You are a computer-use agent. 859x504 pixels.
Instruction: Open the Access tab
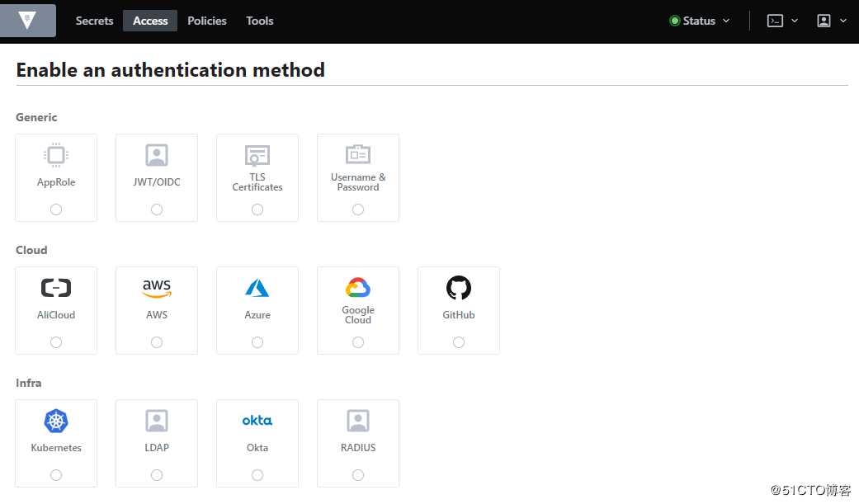click(x=150, y=21)
